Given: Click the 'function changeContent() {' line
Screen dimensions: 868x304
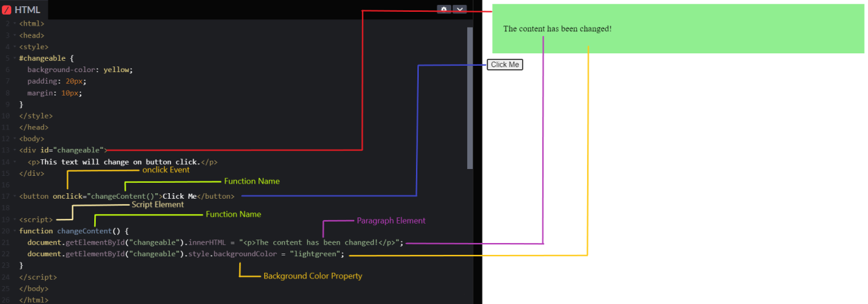Looking at the screenshot, I should 74,231.
